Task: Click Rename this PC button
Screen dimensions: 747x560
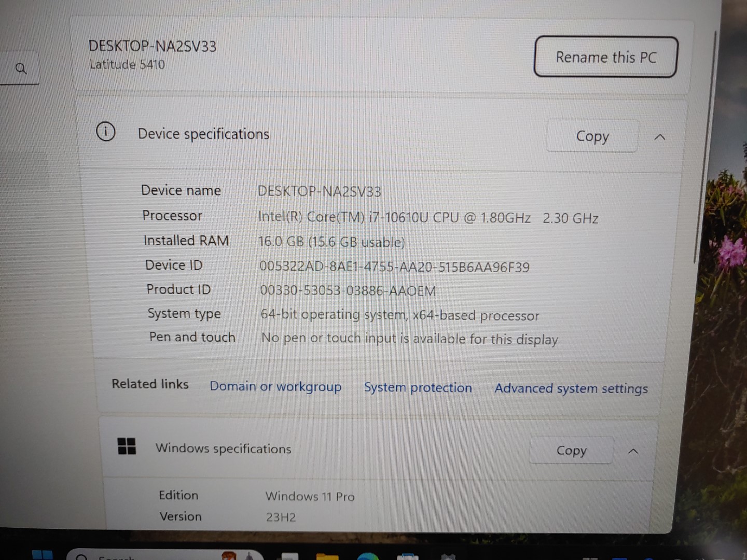Action: pos(606,57)
